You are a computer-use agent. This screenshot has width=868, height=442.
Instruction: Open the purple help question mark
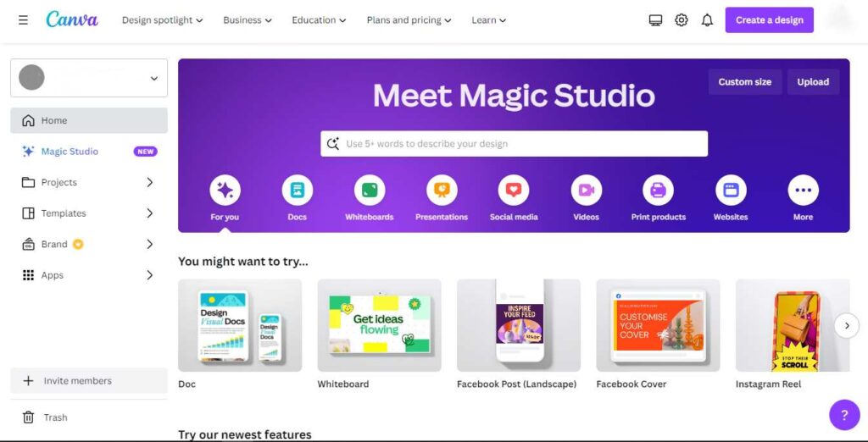pyautogui.click(x=844, y=416)
